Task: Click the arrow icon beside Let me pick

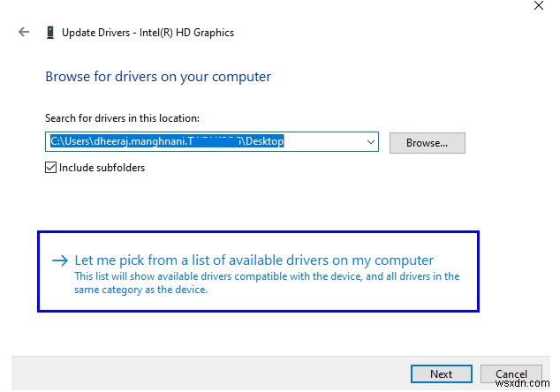Action: point(60,260)
